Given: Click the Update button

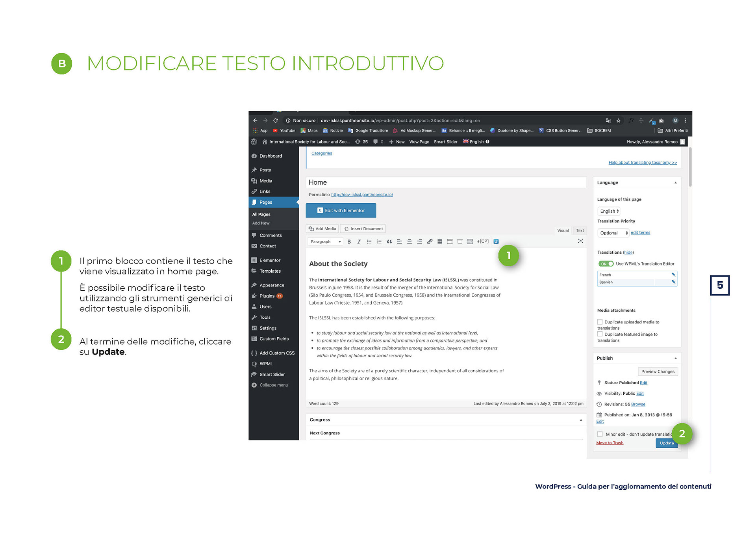Looking at the screenshot, I should [666, 443].
